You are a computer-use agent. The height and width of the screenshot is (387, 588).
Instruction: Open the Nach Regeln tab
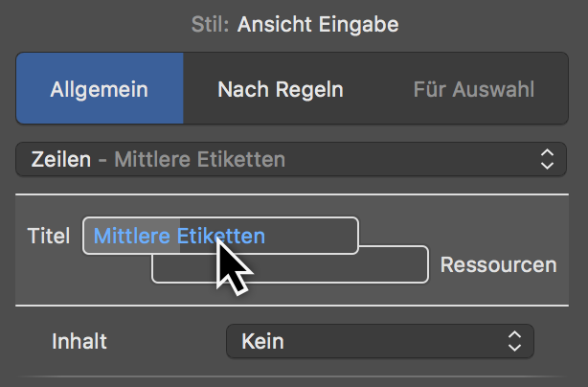pyautogui.click(x=281, y=90)
